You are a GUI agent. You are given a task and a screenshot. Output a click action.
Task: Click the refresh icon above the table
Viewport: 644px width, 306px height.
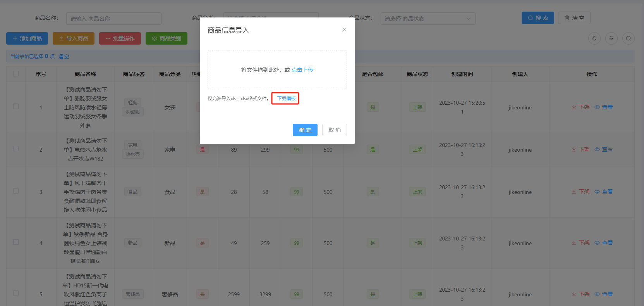[594, 38]
